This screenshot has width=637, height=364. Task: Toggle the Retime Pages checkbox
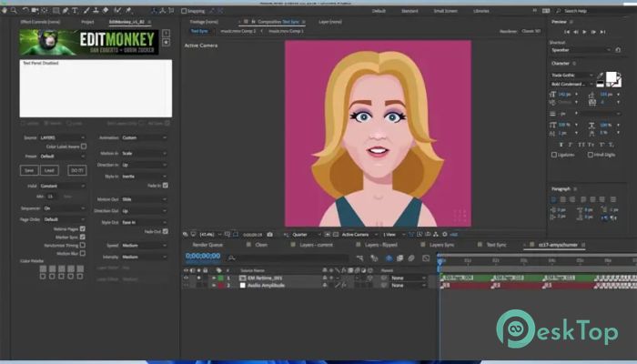83,229
